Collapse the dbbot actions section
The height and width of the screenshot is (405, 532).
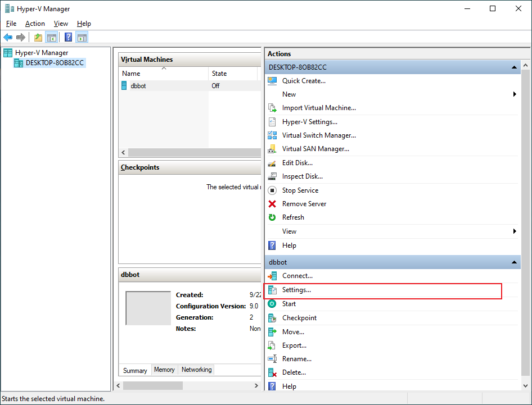click(514, 262)
